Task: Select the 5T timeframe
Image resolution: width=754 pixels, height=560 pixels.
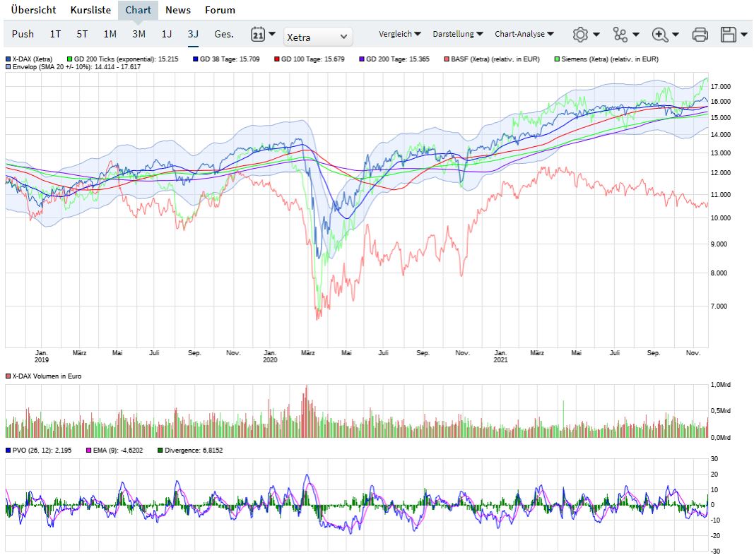Action: [82, 34]
